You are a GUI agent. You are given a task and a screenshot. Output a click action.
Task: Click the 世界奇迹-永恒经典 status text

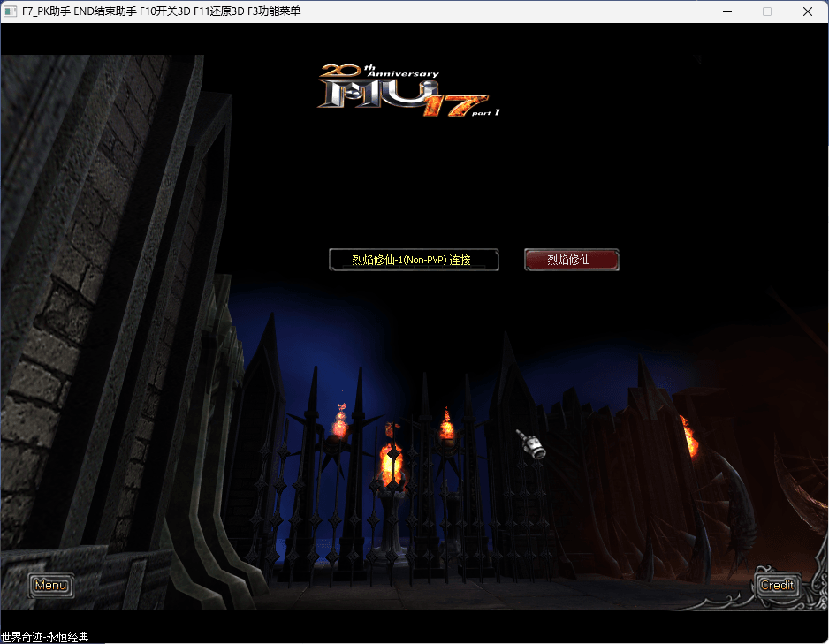[x=44, y=637]
